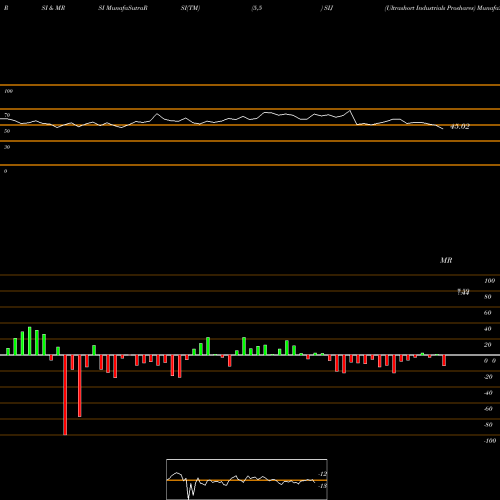
Task: Click the '-40' label on the MR bar chart axis
Action: (488, 393)
